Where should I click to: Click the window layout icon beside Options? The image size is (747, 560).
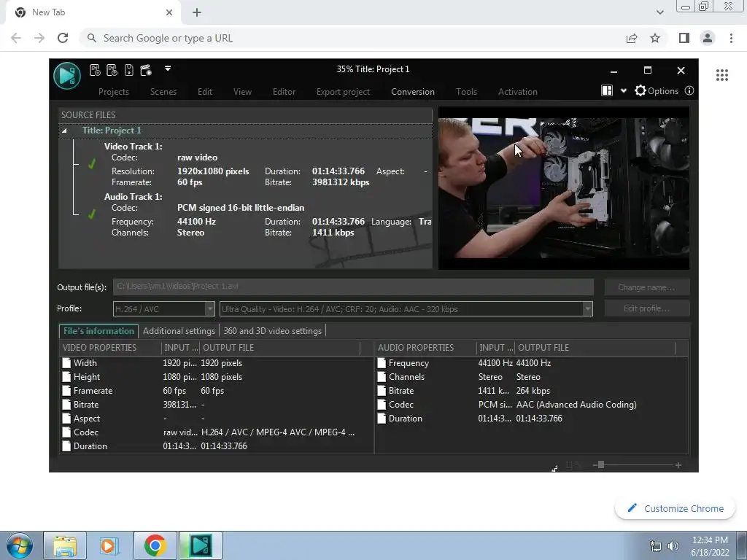coord(607,90)
